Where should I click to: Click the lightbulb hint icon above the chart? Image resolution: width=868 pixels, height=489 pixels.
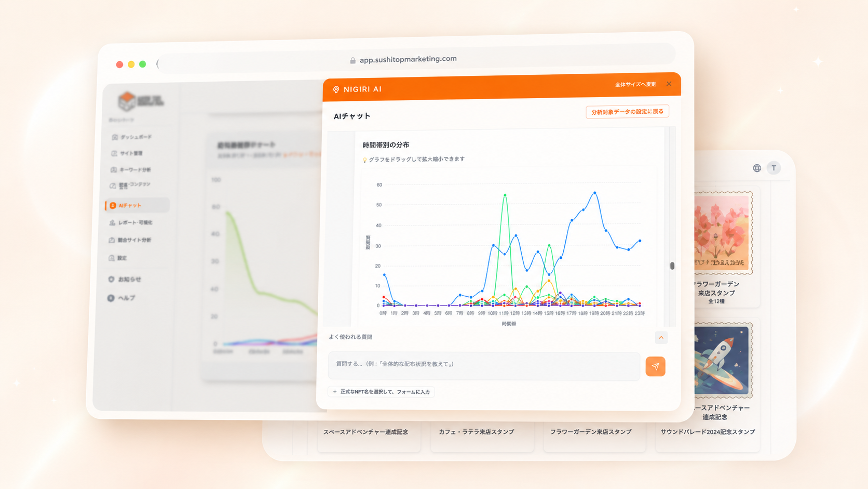[x=364, y=160]
